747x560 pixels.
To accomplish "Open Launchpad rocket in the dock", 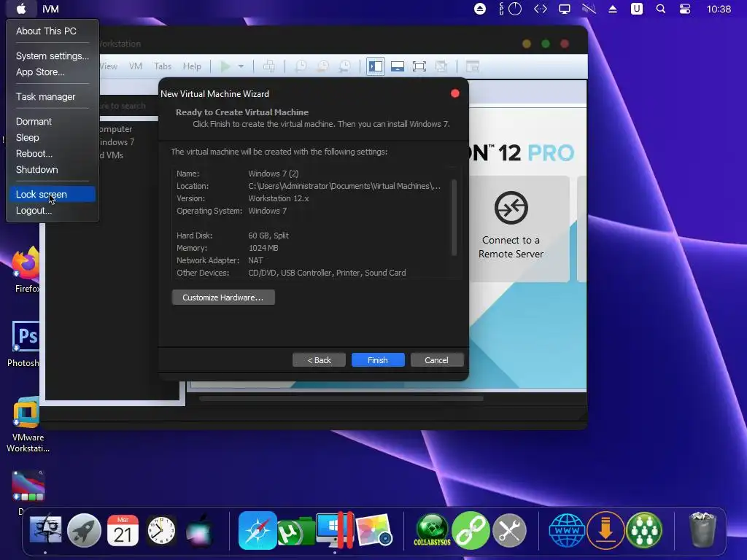I will point(85,531).
